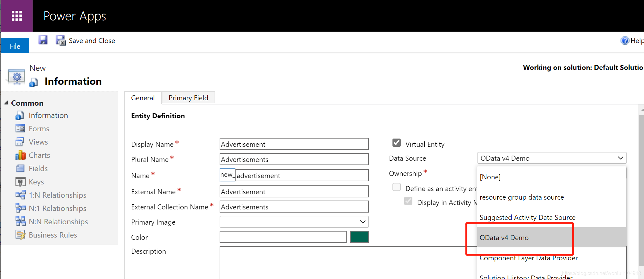Open Business Rules in the sidebar
The height and width of the screenshot is (279, 644).
coord(53,235)
